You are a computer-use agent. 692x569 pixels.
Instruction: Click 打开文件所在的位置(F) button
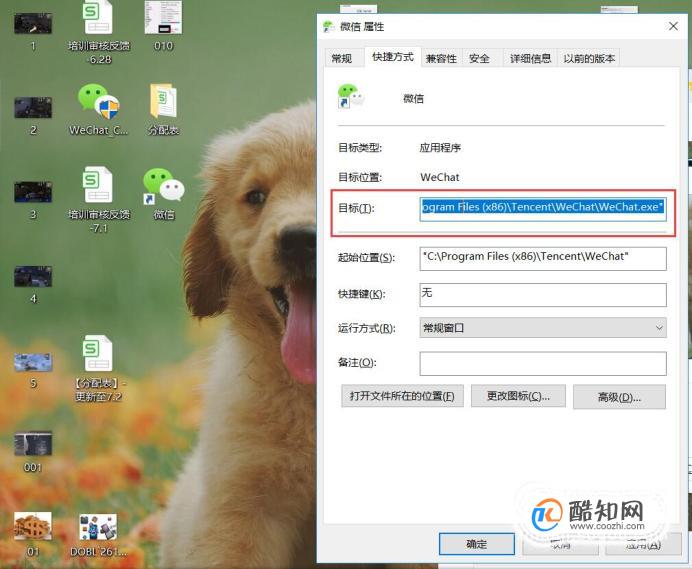point(402,396)
